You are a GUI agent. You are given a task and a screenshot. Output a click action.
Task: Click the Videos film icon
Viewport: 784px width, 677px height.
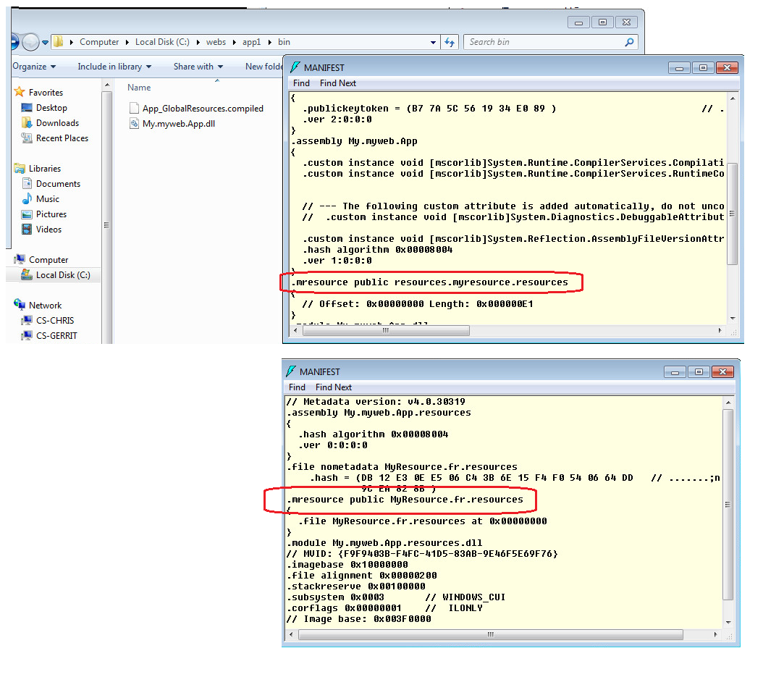(27, 229)
